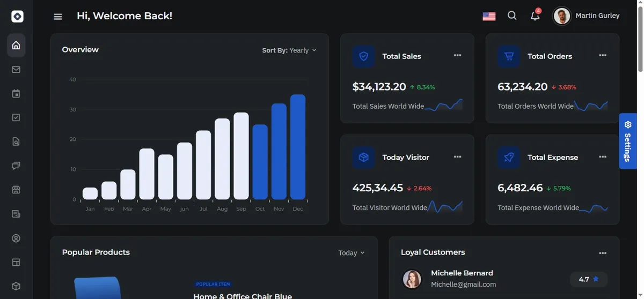Screen dimensions: 644x299
Task: Expand the Sort By Yearly dropdown
Action: click(289, 50)
